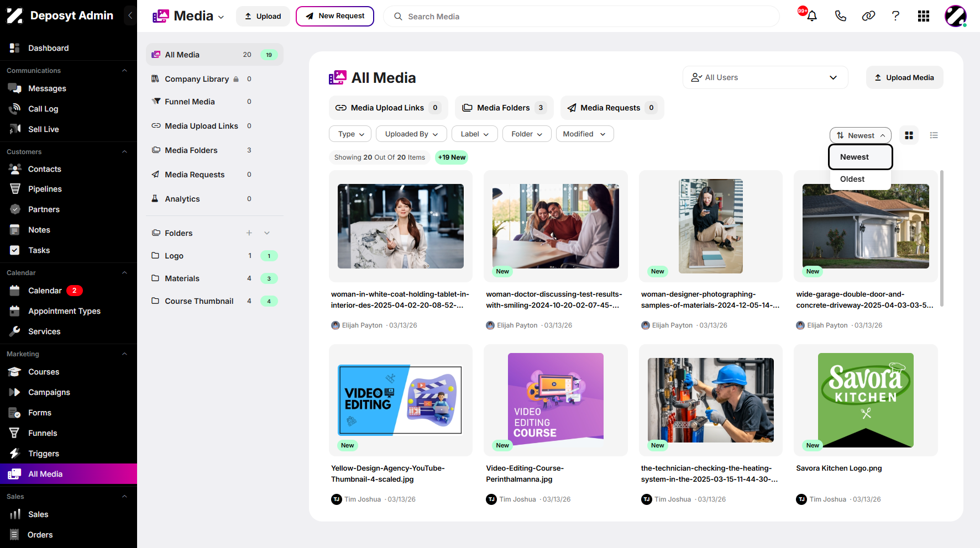Open the notifications bell
This screenshot has height=548, width=980.
click(811, 16)
